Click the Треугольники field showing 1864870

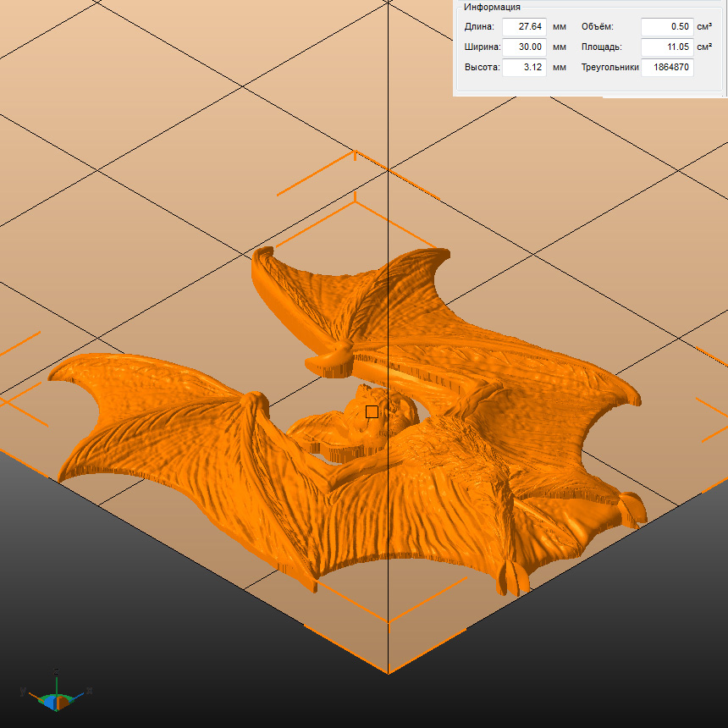pos(666,68)
